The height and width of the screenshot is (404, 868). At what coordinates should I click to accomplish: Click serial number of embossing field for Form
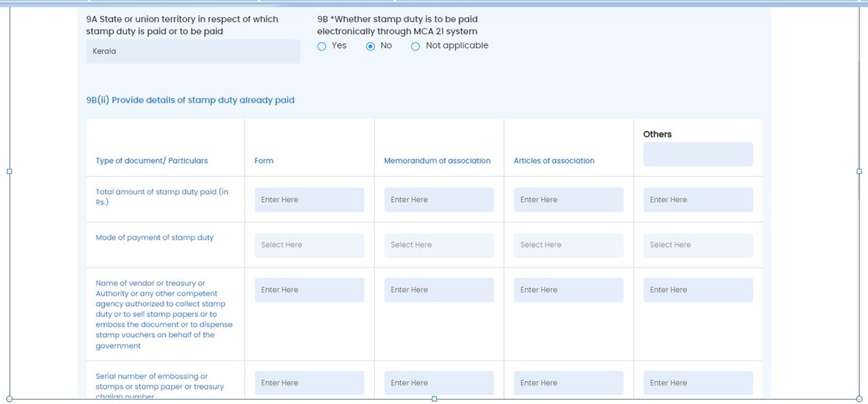[x=310, y=383]
